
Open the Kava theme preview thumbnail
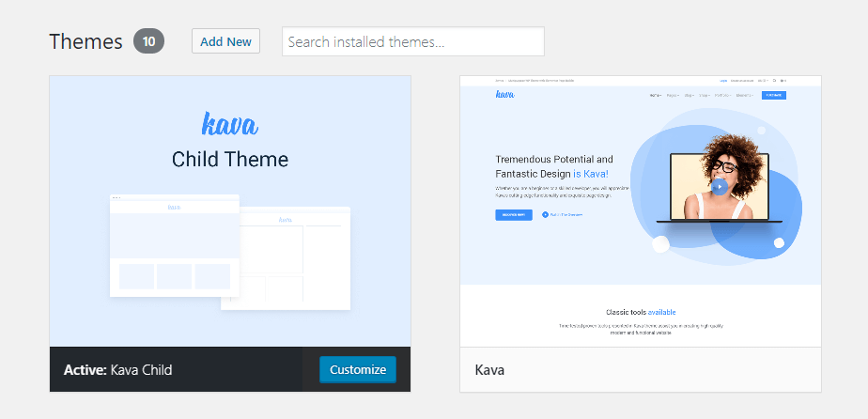pyautogui.click(x=641, y=211)
